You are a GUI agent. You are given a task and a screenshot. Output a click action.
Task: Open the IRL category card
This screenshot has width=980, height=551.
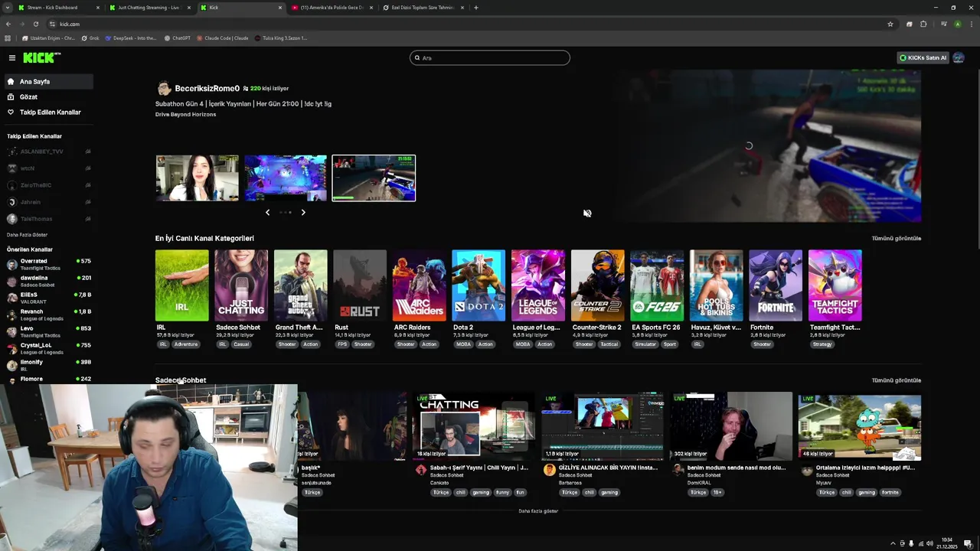181,285
